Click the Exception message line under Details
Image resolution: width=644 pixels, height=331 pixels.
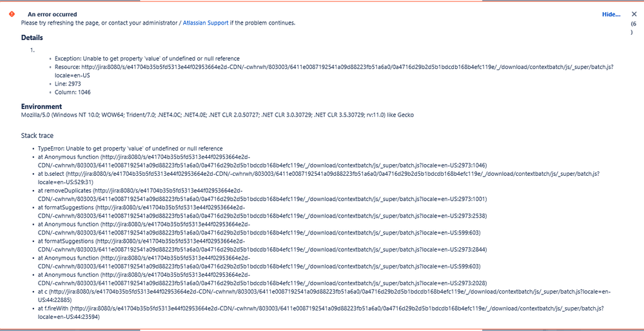pos(147,58)
